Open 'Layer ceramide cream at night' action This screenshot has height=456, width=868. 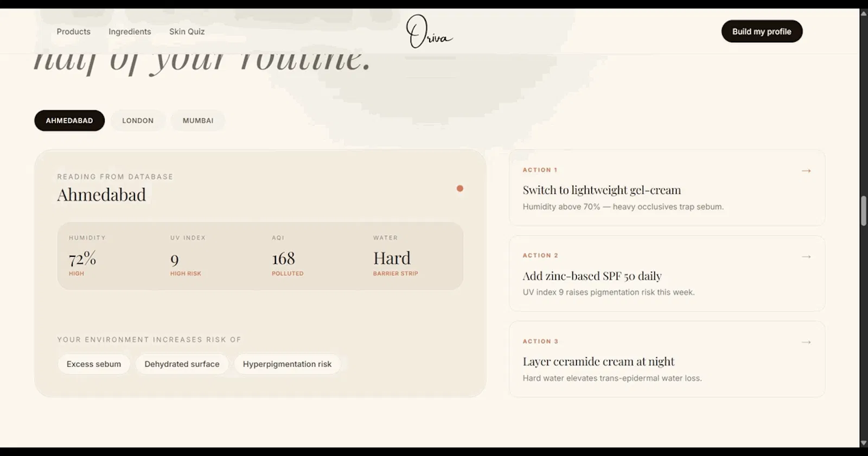[x=667, y=359]
